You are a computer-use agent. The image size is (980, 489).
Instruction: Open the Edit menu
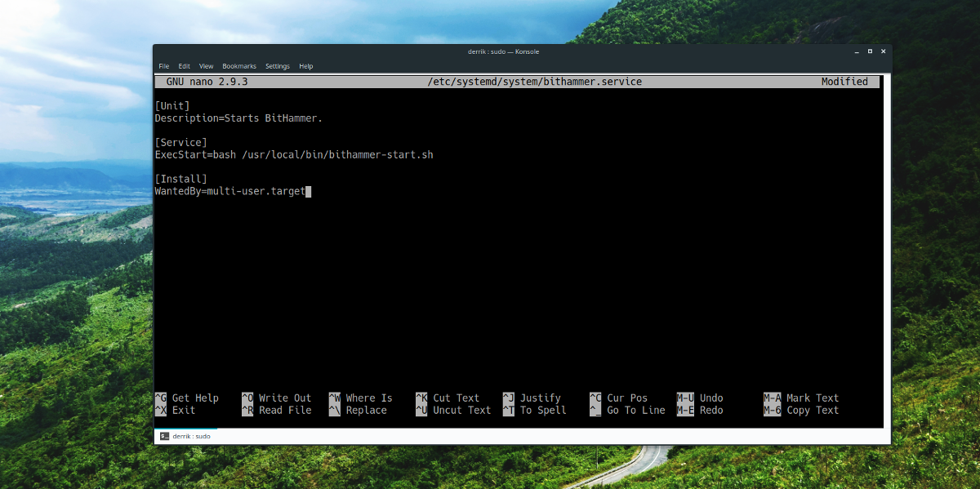tap(185, 66)
